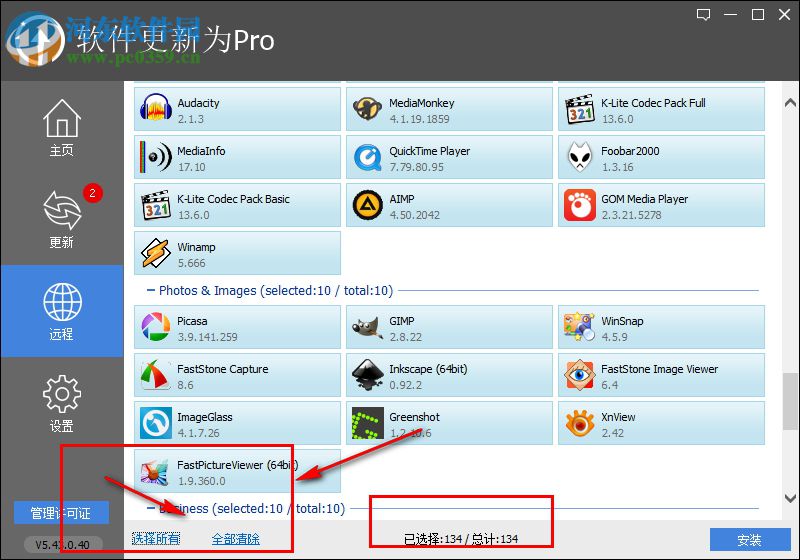Viewport: 800px width, 560px height.
Task: Click the Picasa icon
Action: coord(156,327)
